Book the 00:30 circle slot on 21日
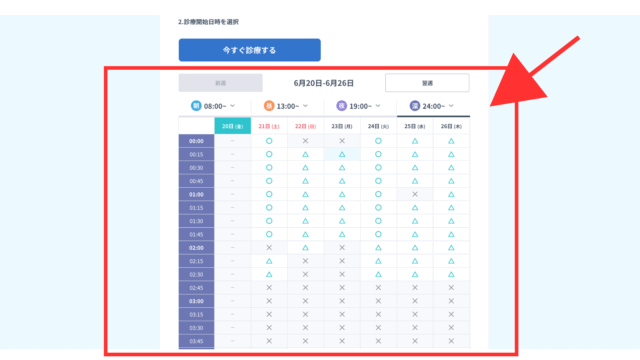 click(x=269, y=168)
